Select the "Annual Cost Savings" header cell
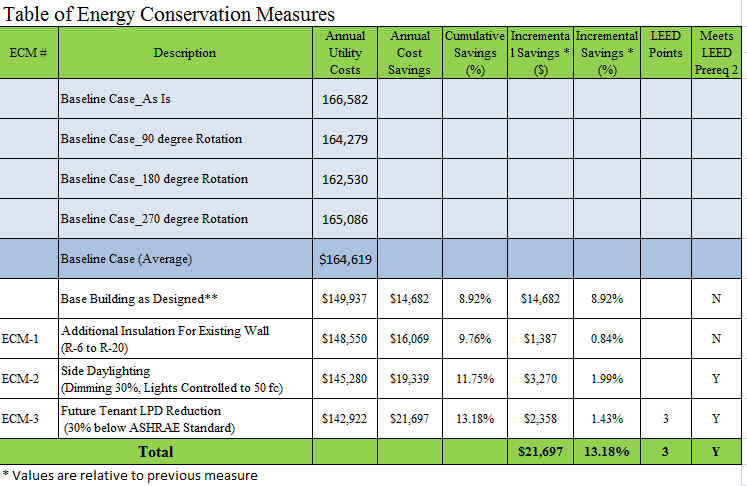Viewport: 747px width, 486px height. coord(409,53)
